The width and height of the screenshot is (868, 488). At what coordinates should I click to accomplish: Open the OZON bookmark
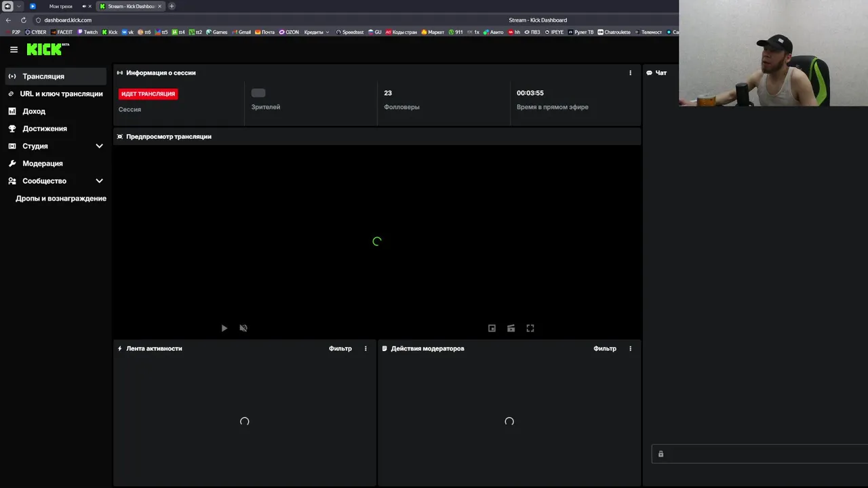289,32
